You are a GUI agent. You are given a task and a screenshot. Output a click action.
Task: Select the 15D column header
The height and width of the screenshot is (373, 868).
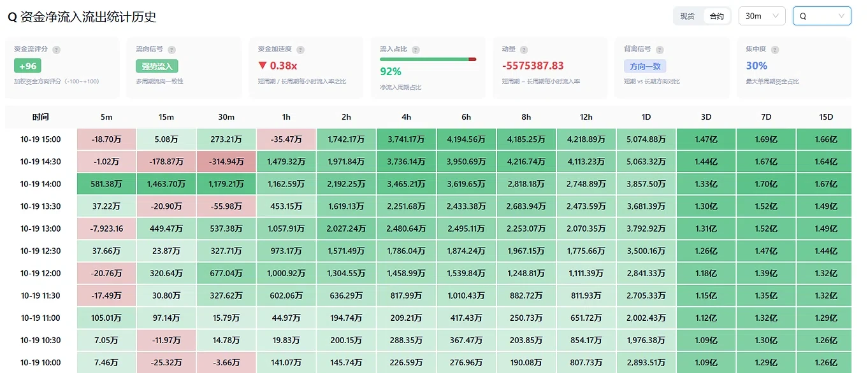tap(826, 117)
